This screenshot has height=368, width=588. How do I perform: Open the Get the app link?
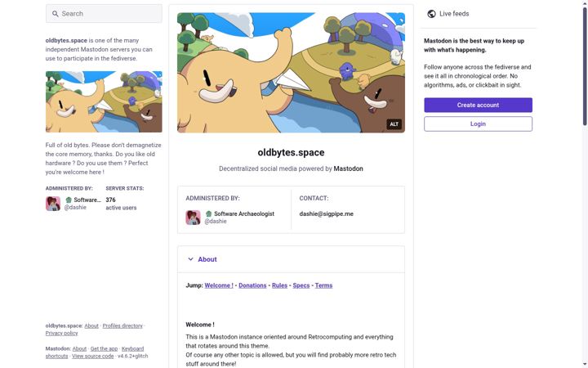coord(104,349)
